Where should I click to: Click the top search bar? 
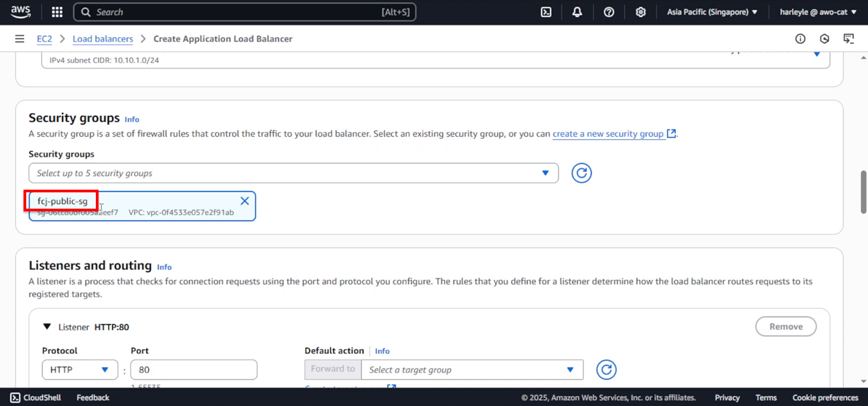click(x=245, y=12)
